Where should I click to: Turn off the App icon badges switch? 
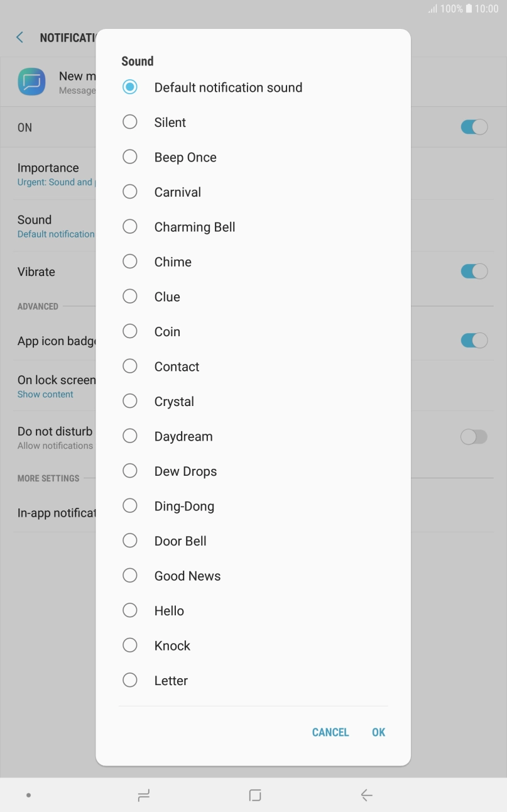[x=474, y=340]
